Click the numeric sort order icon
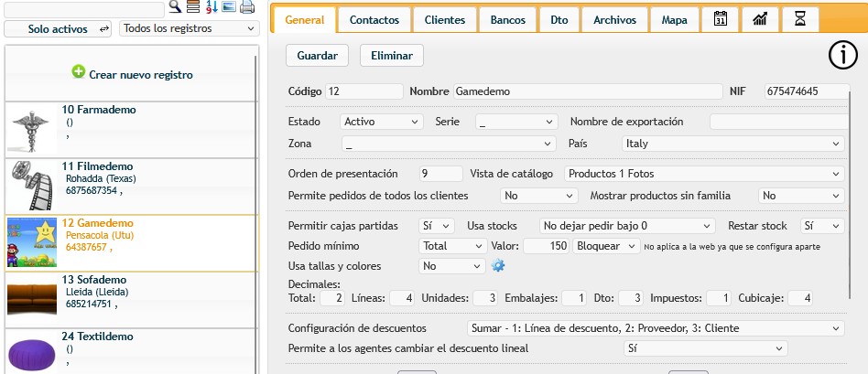This screenshot has width=868, height=374. (212, 6)
